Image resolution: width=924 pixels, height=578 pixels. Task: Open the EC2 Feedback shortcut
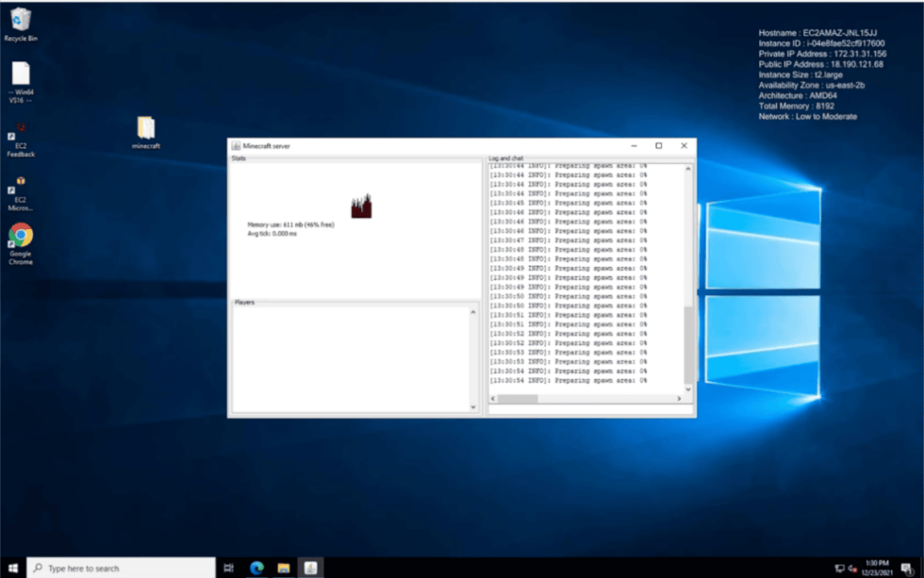pyautogui.click(x=21, y=140)
